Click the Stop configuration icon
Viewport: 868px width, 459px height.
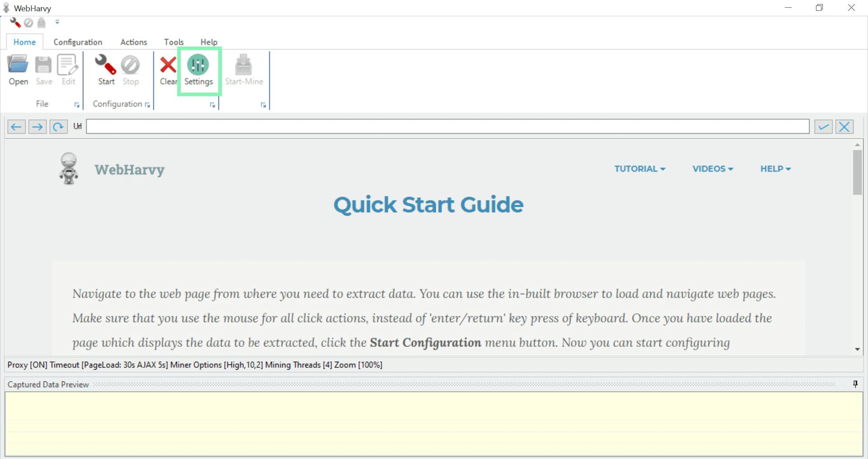click(130, 65)
